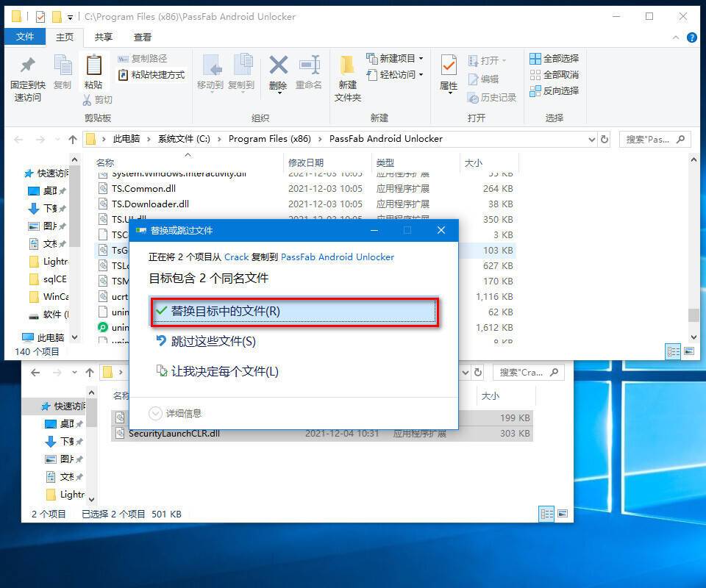Click the red 删除 delete icon

click(x=278, y=67)
